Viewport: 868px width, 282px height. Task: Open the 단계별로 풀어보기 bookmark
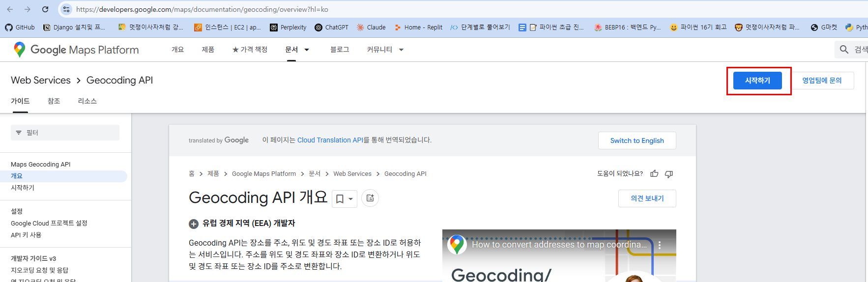(x=480, y=28)
